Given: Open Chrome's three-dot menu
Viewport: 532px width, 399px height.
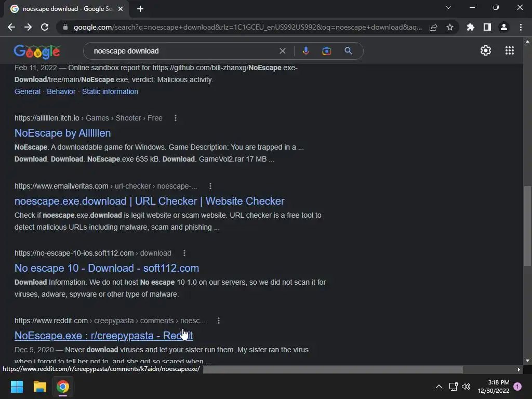Looking at the screenshot, I should 521,27.
